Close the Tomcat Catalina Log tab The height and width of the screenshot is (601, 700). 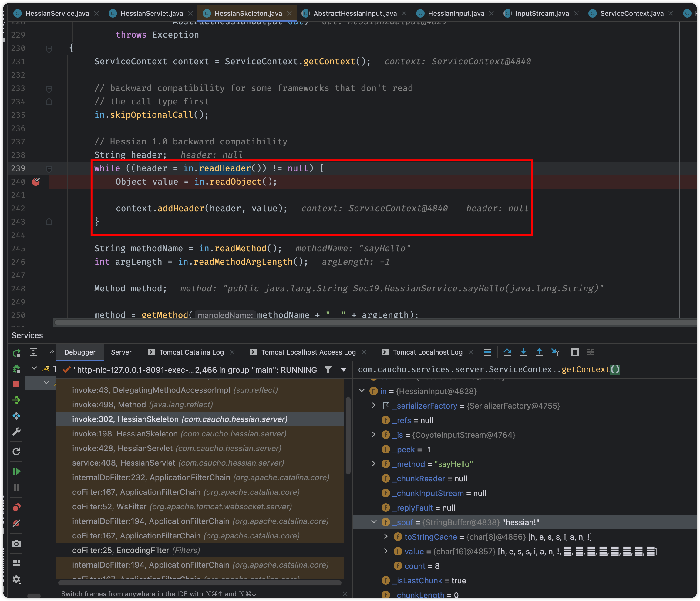tap(232, 352)
